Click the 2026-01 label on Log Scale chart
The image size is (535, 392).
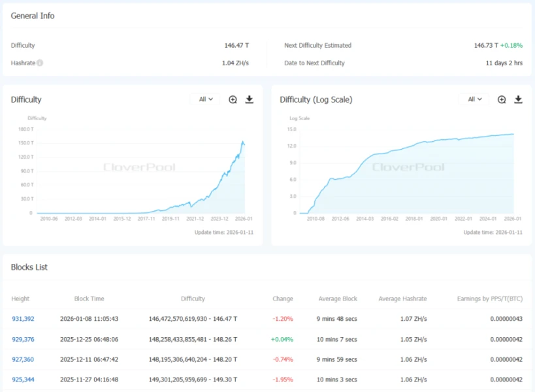coord(513,220)
